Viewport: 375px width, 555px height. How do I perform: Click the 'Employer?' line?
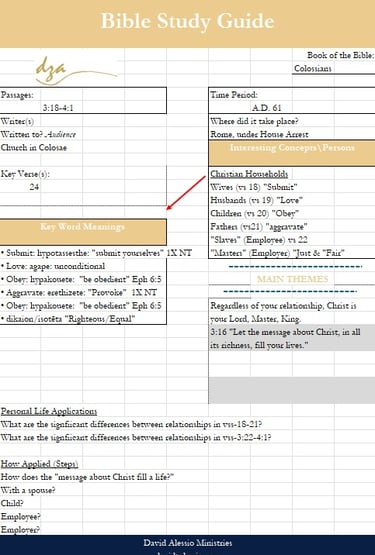pos(20,530)
